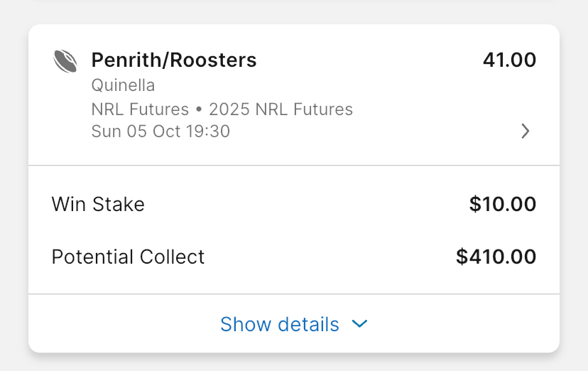This screenshot has height=371, width=588.
Task: Click the Potential Collect label
Action: tap(128, 257)
